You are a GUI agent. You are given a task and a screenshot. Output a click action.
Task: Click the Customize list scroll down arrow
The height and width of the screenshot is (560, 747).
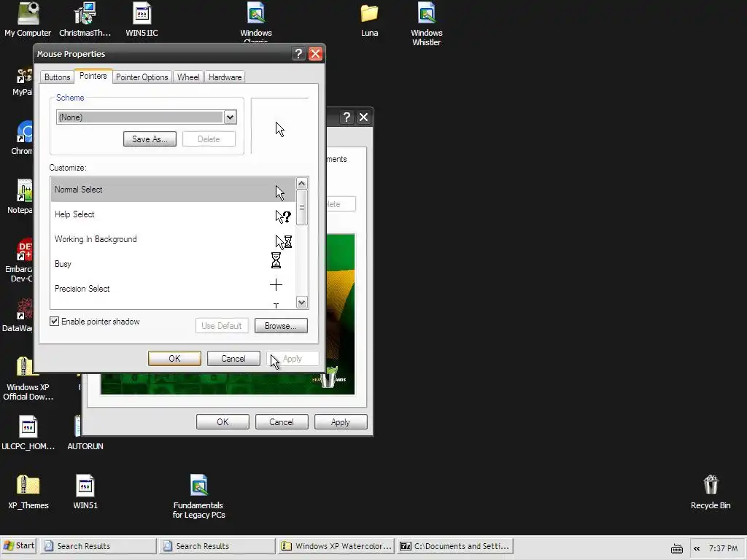[301, 303]
